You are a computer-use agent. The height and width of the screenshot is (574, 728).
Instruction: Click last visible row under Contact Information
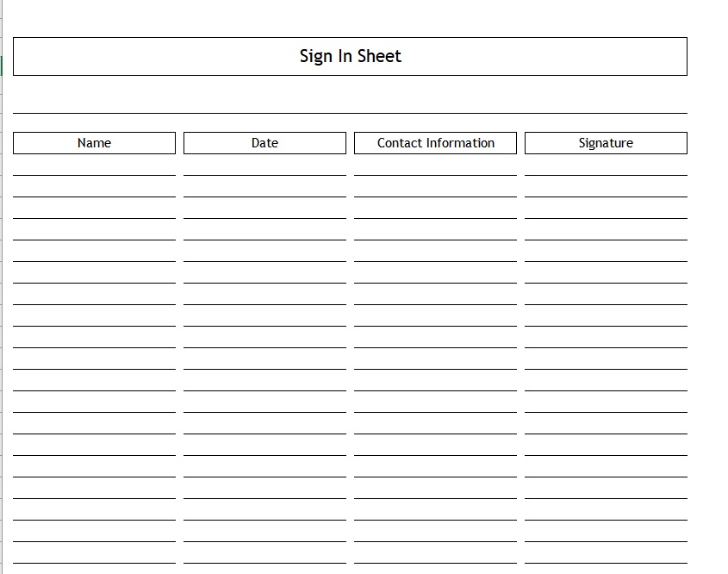pos(435,553)
